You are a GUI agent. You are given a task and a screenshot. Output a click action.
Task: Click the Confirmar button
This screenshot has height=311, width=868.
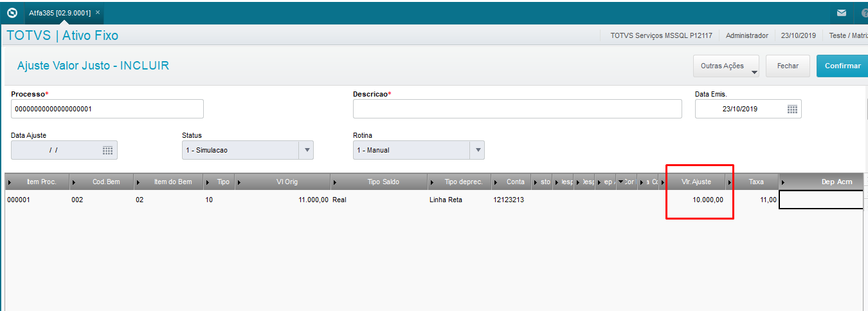point(842,66)
